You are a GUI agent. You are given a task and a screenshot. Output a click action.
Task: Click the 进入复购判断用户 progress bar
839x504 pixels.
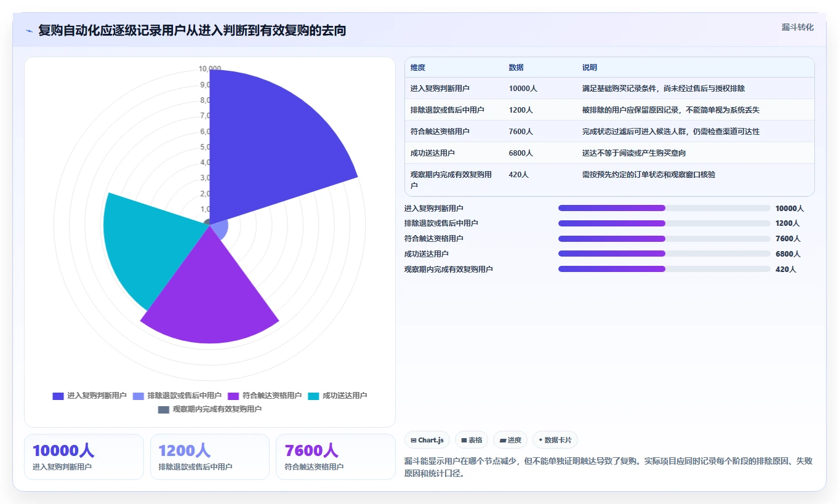[x=664, y=208]
